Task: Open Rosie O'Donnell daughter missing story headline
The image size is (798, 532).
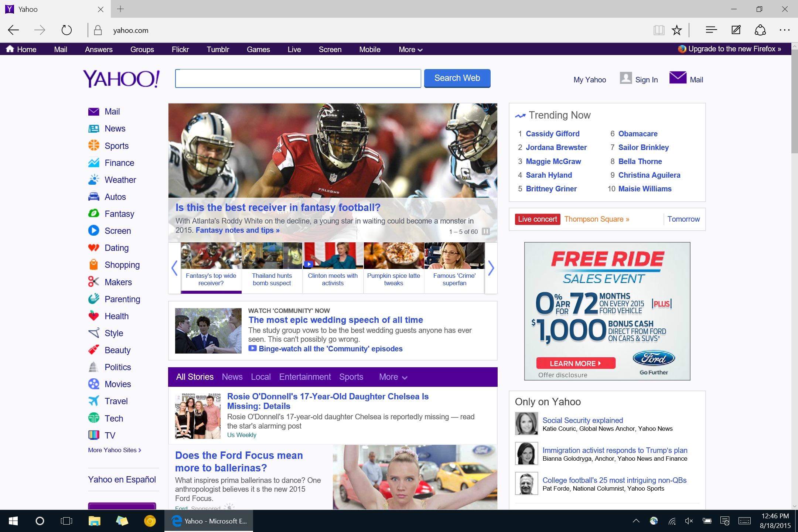Action: tap(328, 401)
